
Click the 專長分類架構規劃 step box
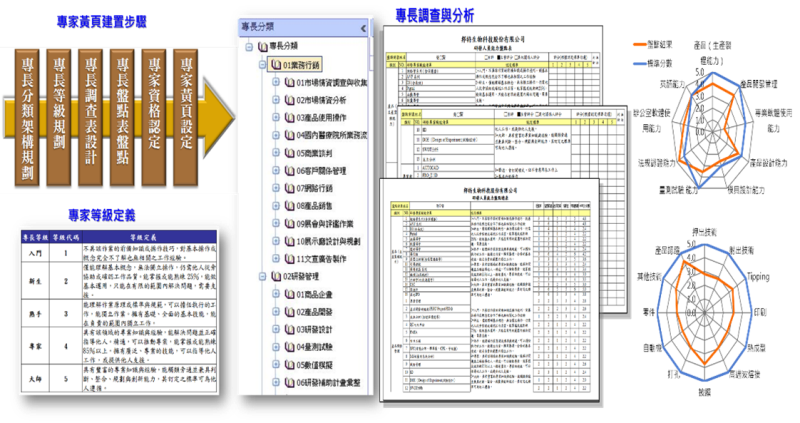click(x=27, y=117)
